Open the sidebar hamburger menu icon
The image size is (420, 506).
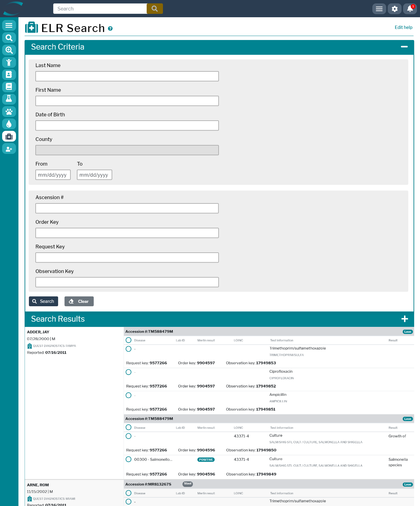click(9, 25)
